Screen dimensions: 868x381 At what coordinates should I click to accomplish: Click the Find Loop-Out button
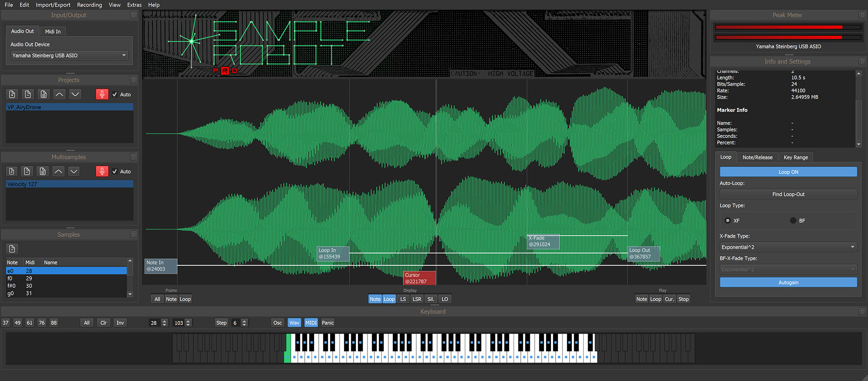tap(788, 194)
